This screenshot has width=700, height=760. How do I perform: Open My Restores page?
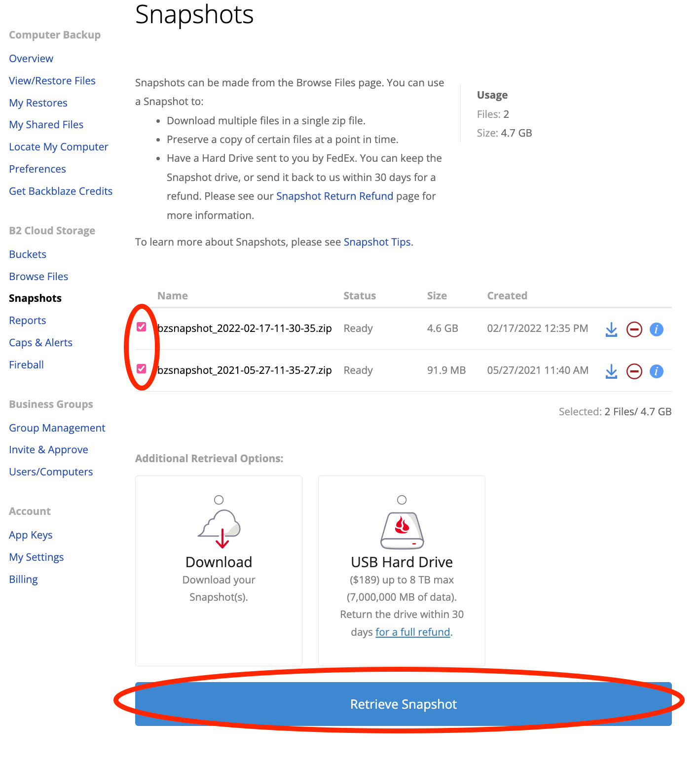[x=38, y=103]
